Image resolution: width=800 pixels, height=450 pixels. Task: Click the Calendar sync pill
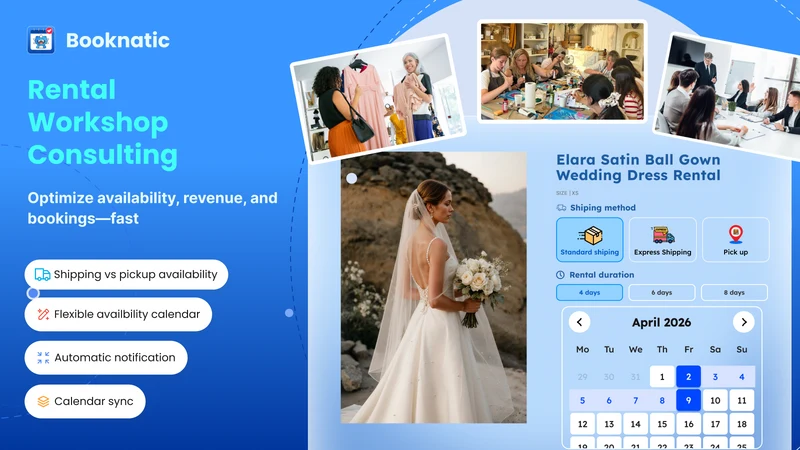pyautogui.click(x=85, y=402)
